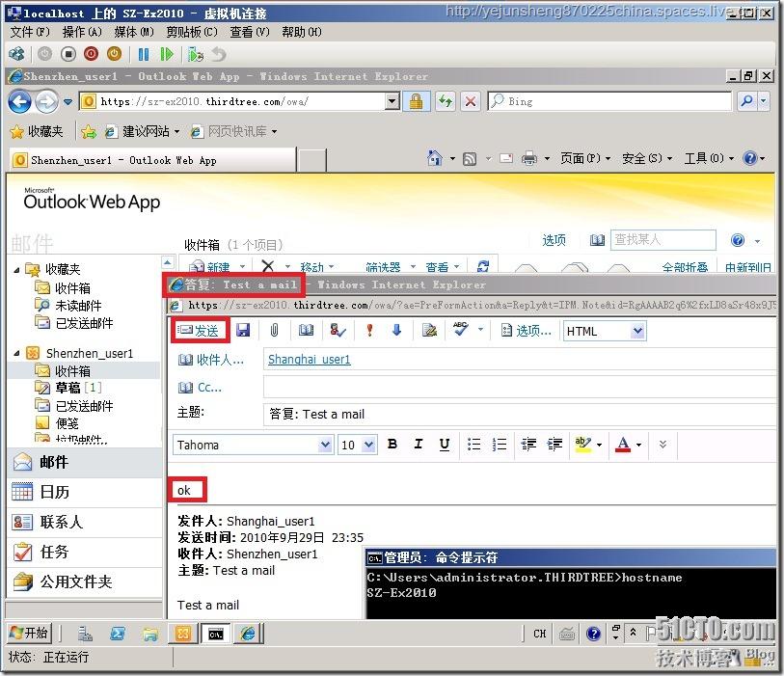Pause the virtual machine
This screenshot has height=676, width=784.
[144, 54]
